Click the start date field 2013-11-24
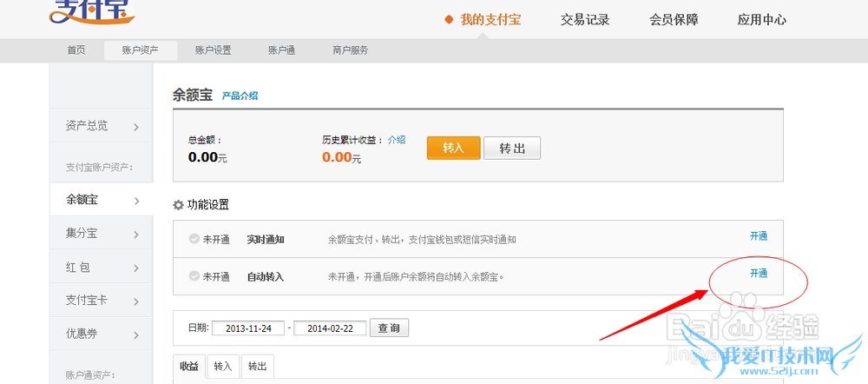 click(x=248, y=328)
